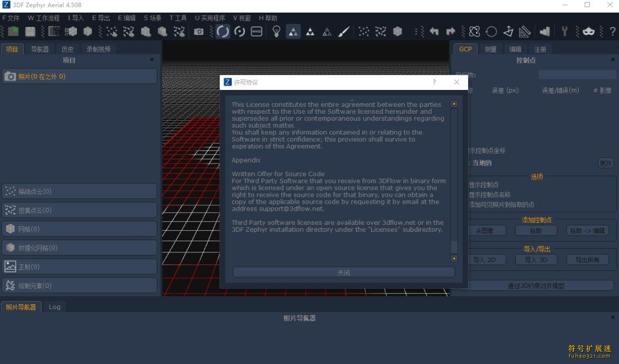The width and height of the screenshot is (619, 364).
Task: Click the scroll-up arrow in license dialog
Action: [x=454, y=104]
